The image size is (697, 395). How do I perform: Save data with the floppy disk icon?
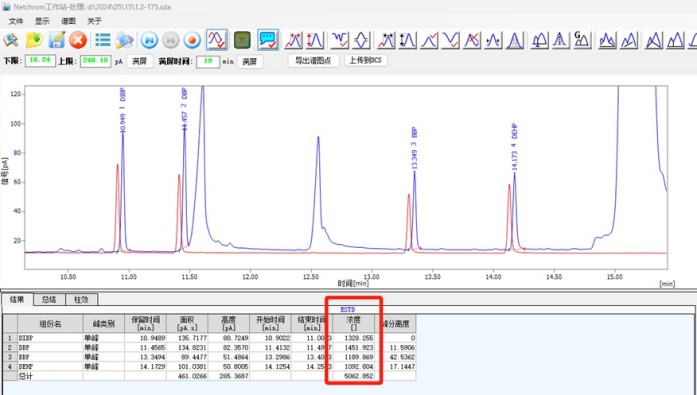click(57, 40)
